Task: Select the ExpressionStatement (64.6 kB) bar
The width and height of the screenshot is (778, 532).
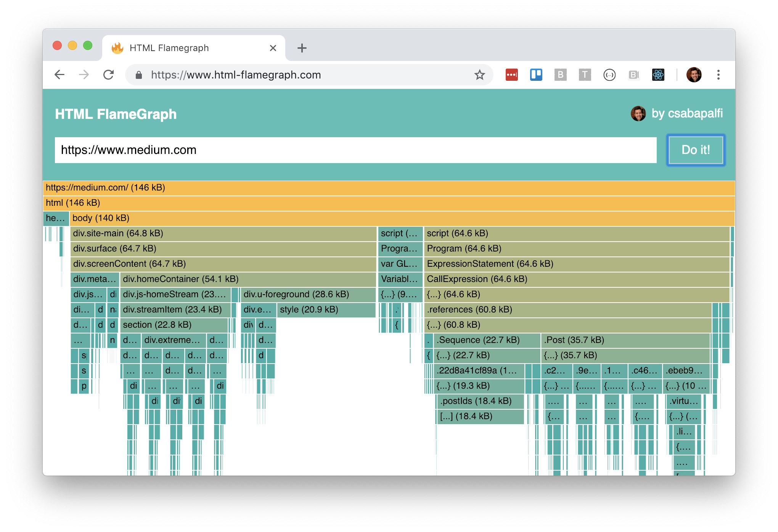Action: pyautogui.click(x=577, y=264)
